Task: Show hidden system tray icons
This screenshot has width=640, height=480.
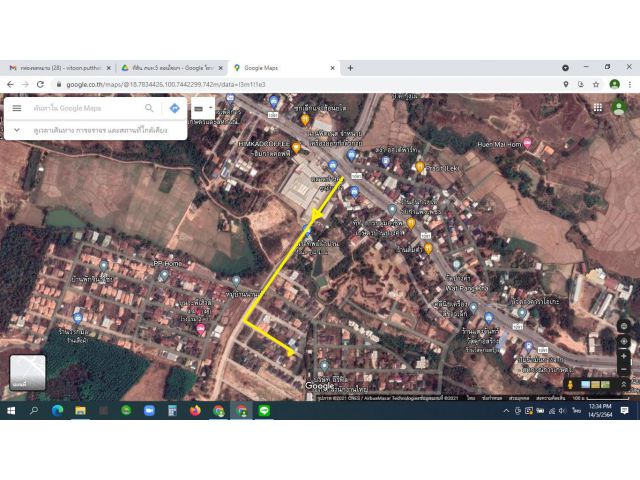Action: [x=506, y=411]
